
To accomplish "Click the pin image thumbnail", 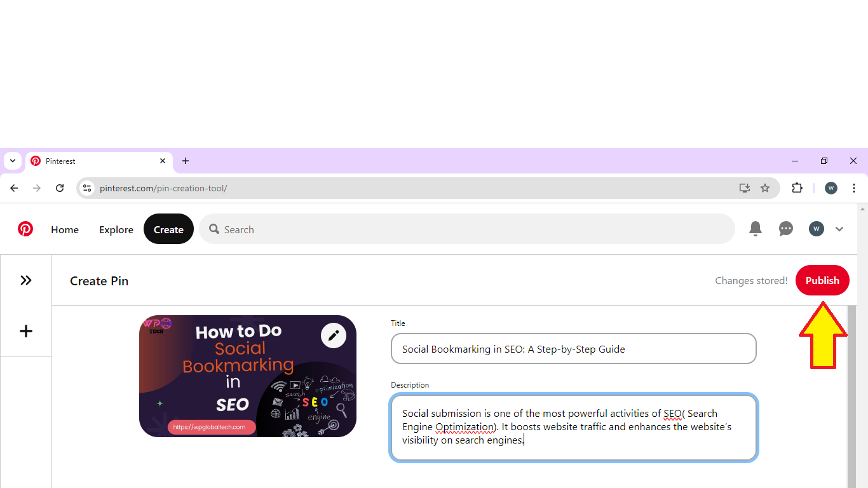I will click(x=248, y=376).
